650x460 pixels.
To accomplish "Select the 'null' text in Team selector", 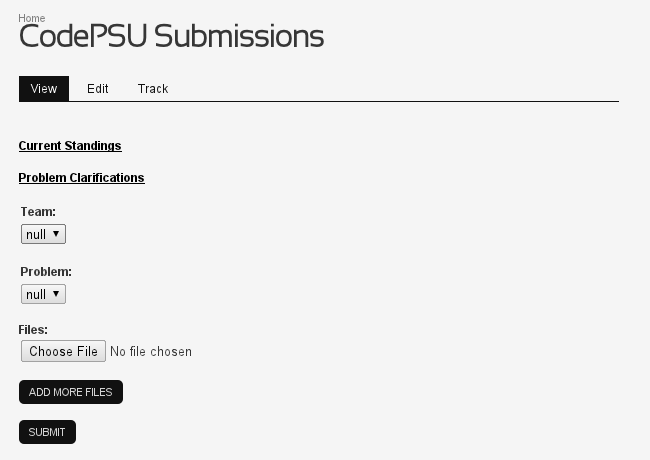I will tap(36, 235).
